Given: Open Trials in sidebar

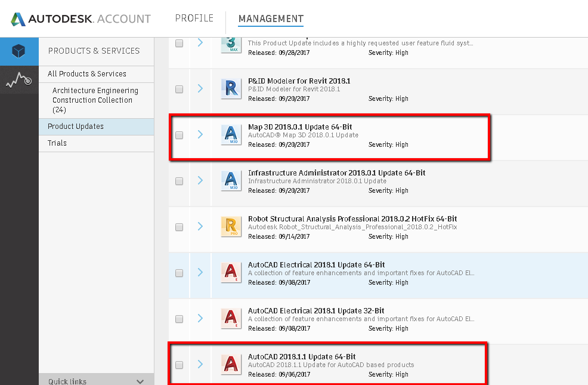Looking at the screenshot, I should [x=97, y=143].
